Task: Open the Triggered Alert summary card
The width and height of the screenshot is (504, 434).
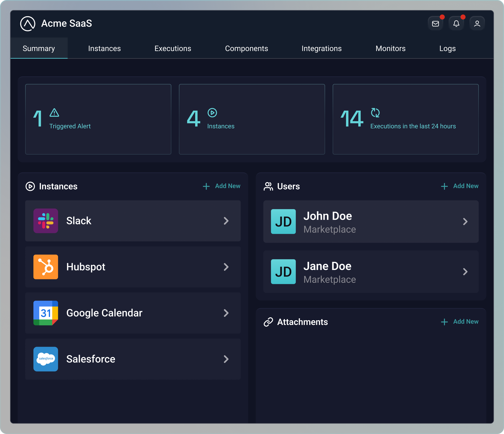Action: click(98, 119)
